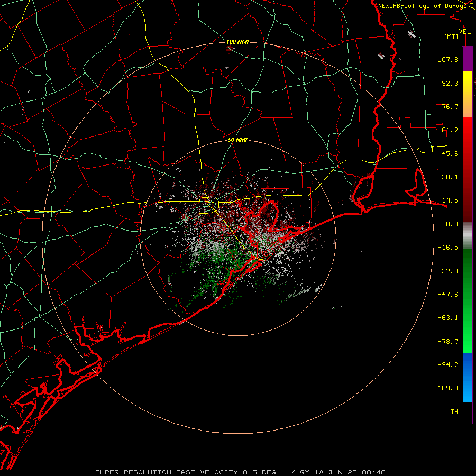Click the TH threshold label
The height and width of the screenshot is (476, 476).
[454, 412]
